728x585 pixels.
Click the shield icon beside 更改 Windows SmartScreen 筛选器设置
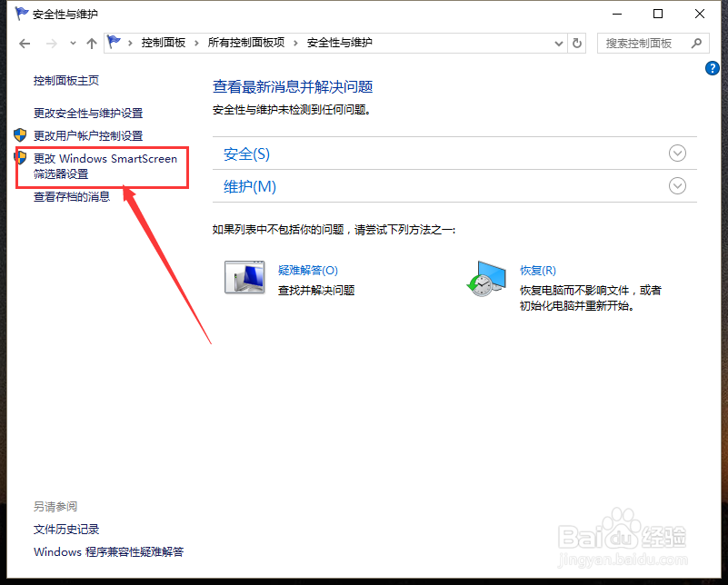20,158
